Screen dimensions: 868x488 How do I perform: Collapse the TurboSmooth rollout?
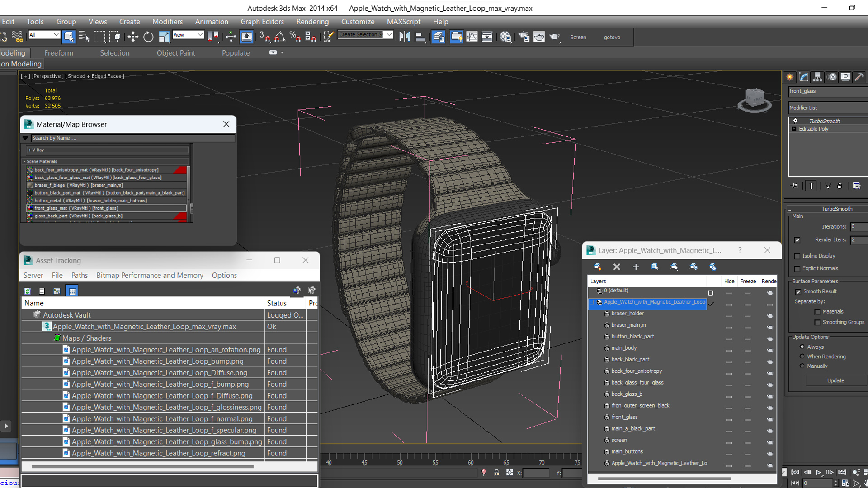tap(789, 209)
